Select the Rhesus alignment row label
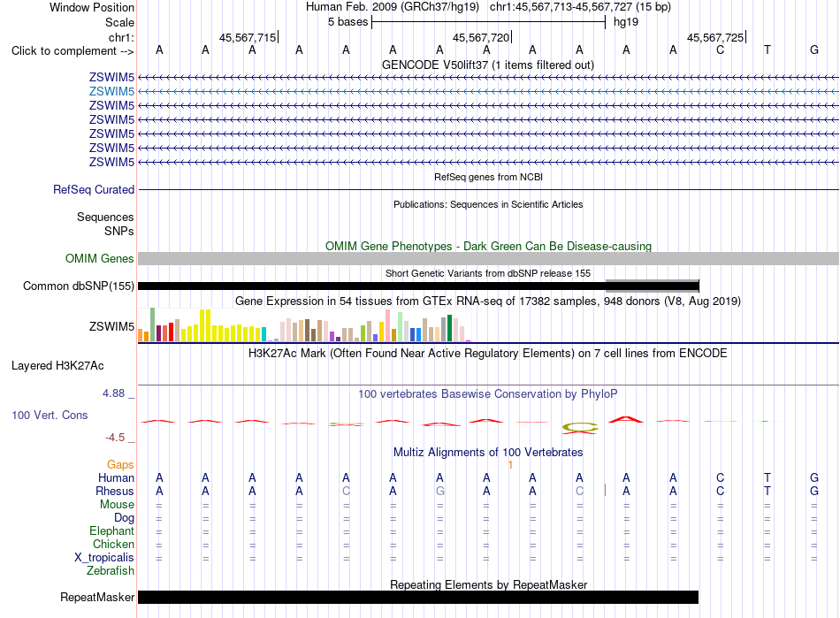840x618 pixels. [x=115, y=491]
